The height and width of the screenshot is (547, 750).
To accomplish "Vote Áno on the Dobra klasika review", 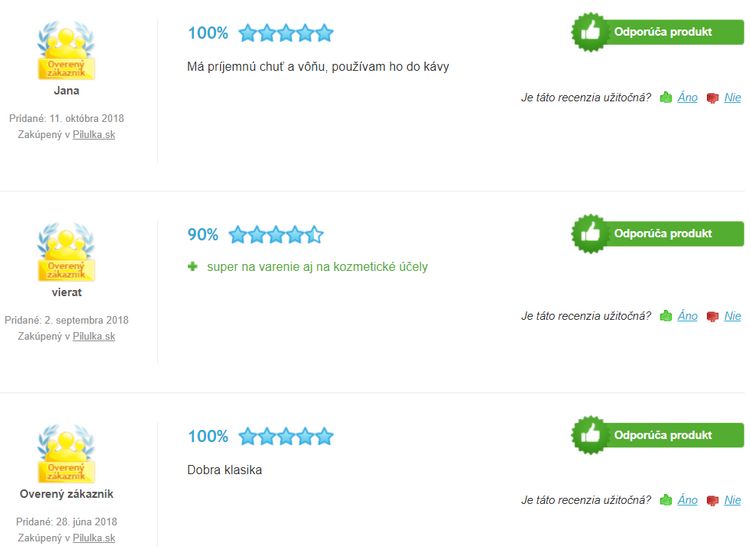I will pyautogui.click(x=687, y=500).
